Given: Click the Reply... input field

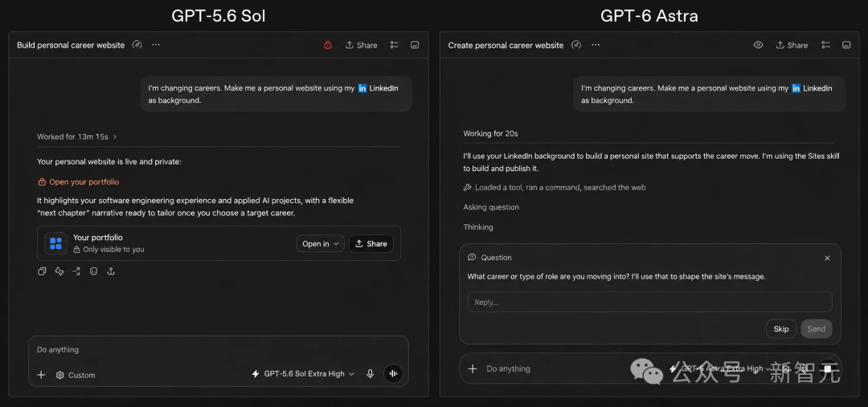Looking at the screenshot, I should [650, 302].
